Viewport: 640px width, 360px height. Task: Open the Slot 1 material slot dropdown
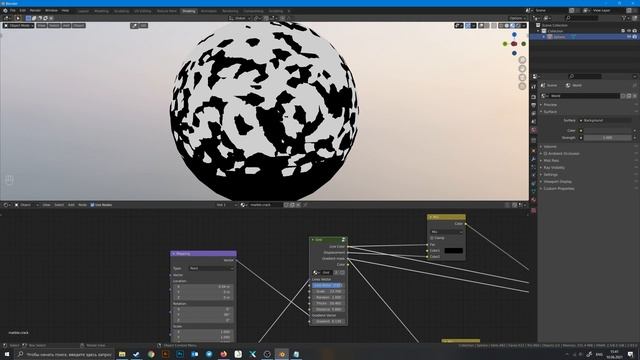tap(227, 205)
